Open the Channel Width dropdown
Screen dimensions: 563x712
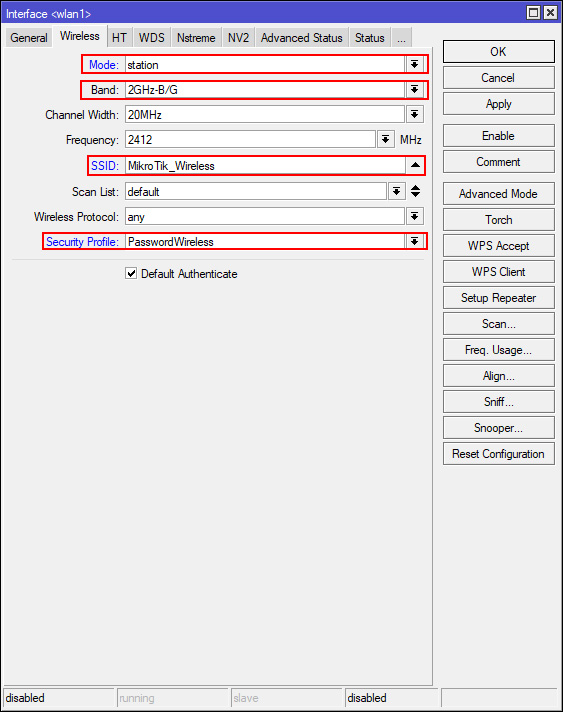[415, 114]
